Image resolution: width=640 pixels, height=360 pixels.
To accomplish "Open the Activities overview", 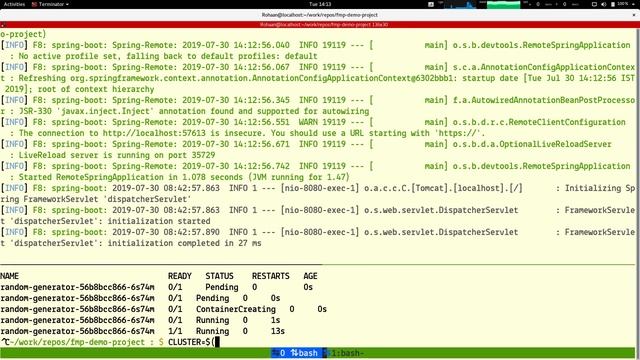I will (x=14, y=4).
